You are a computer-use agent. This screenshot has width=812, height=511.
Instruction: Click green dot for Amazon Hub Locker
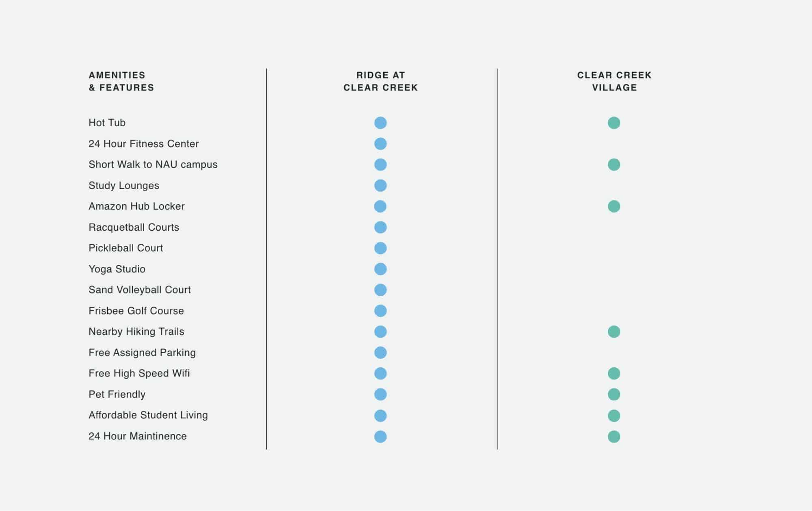(x=614, y=206)
